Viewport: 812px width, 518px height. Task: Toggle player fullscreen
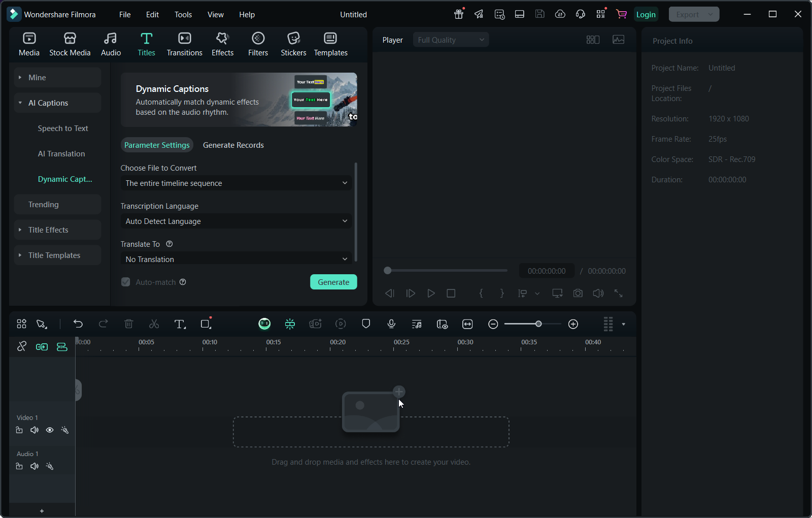pos(618,294)
